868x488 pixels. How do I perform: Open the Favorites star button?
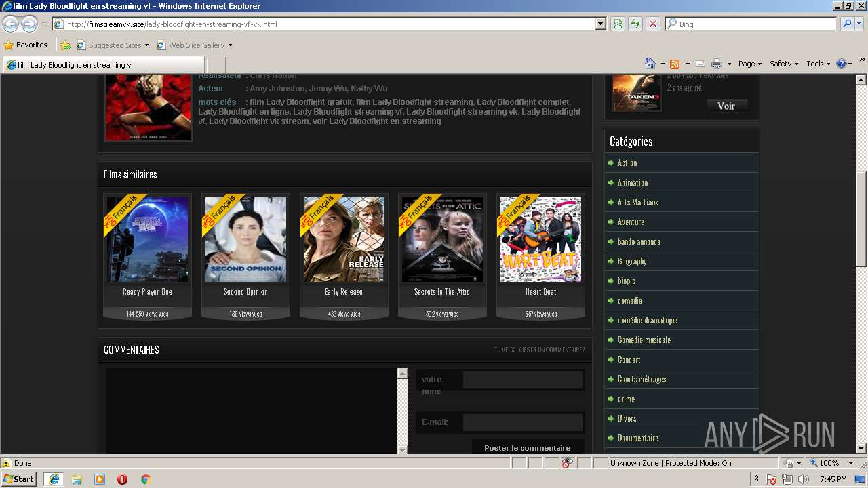click(x=26, y=45)
